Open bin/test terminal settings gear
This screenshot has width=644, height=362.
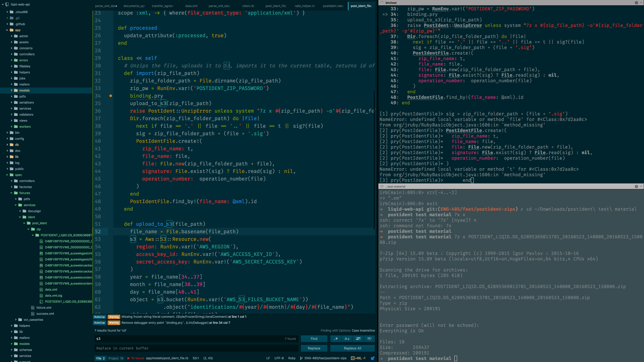click(x=636, y=3)
